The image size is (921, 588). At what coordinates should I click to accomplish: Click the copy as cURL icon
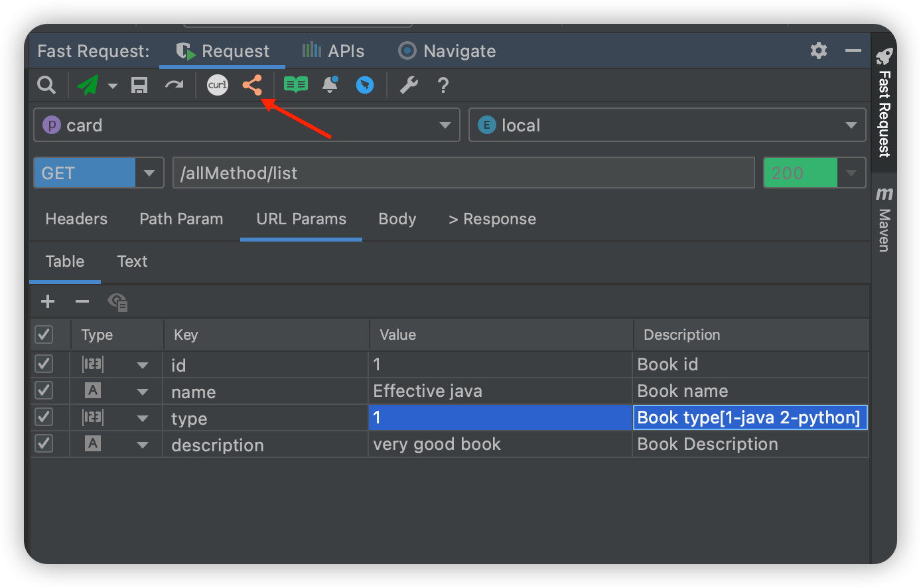point(218,85)
